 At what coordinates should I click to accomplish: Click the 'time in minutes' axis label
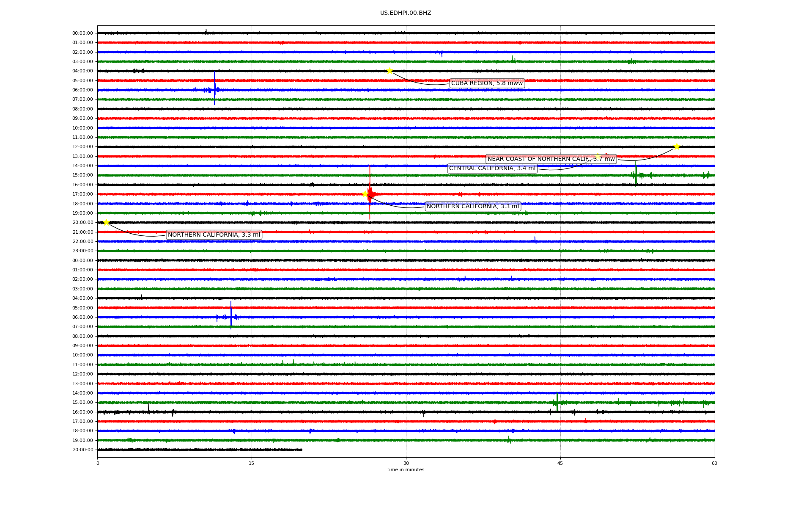[x=406, y=469]
